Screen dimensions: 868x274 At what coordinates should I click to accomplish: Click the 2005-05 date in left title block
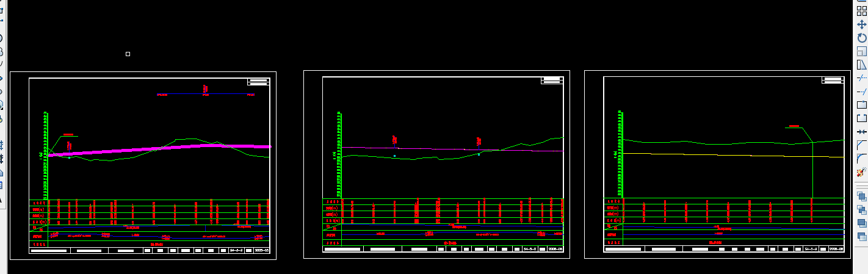point(261,250)
